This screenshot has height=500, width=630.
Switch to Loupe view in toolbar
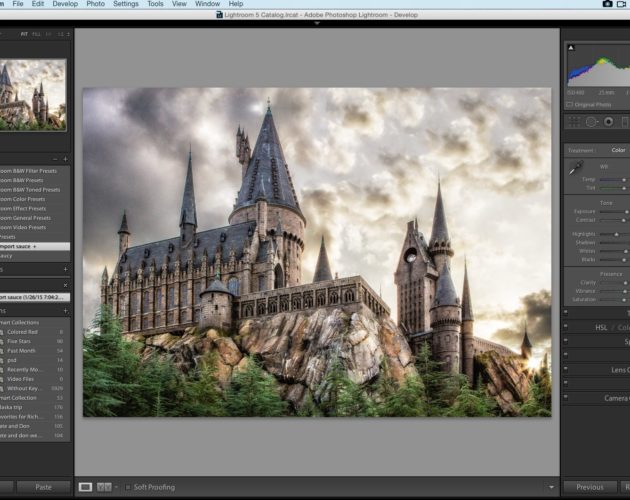(85, 487)
